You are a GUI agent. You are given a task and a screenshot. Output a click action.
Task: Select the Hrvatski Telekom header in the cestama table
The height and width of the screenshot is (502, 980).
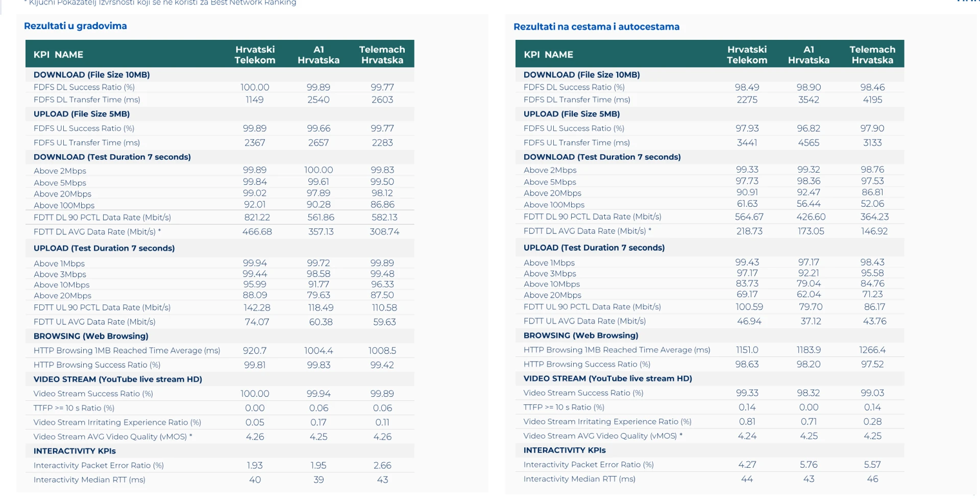[747, 55]
